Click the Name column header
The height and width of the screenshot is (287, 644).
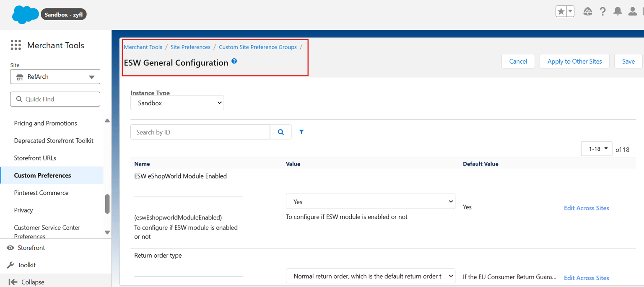[x=142, y=164]
